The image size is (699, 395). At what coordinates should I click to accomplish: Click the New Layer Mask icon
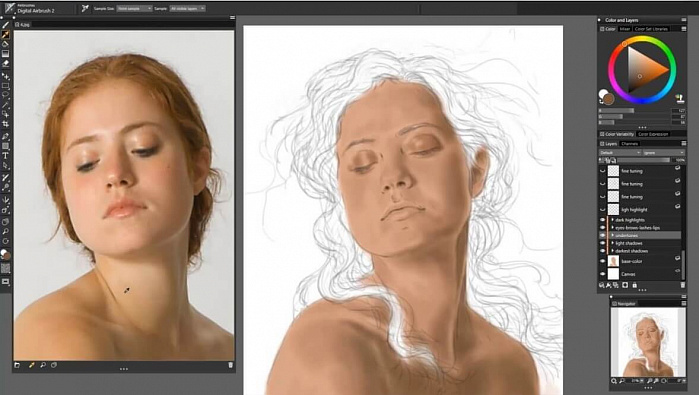pos(625,285)
